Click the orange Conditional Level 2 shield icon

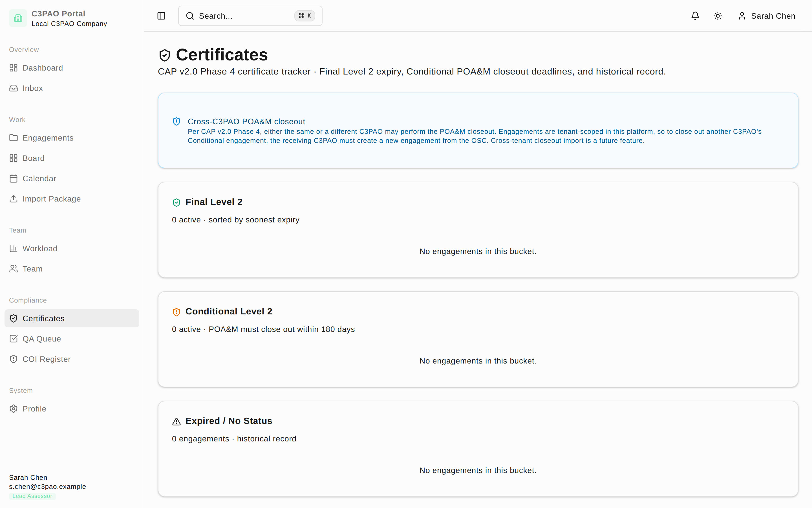click(x=176, y=312)
